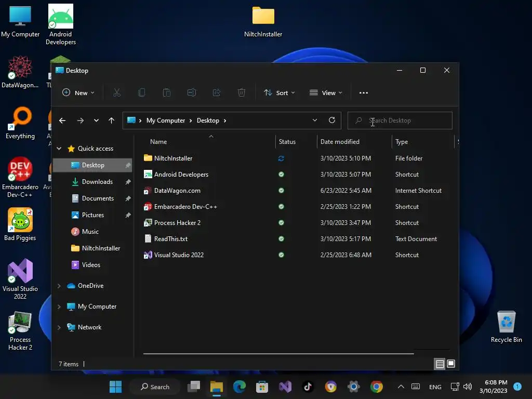This screenshot has height=399, width=532.
Task: Go forward with the right arrow
Action: pos(81,121)
